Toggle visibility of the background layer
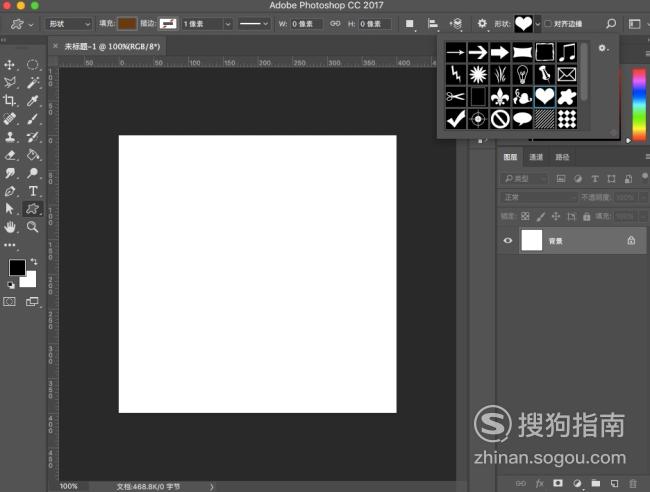Viewport: 650px width, 492px height. (507, 240)
